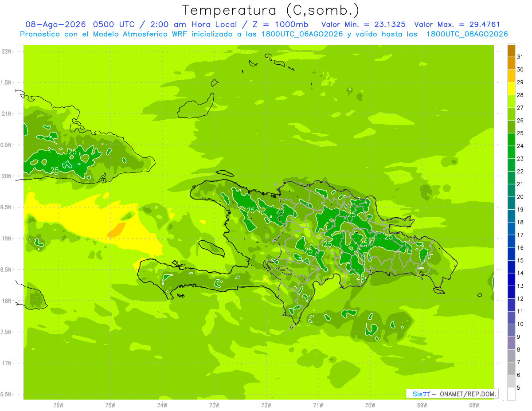Click the '70W' longitude label
The width and height of the screenshot is (532, 411).
pyautogui.click(x=370, y=405)
